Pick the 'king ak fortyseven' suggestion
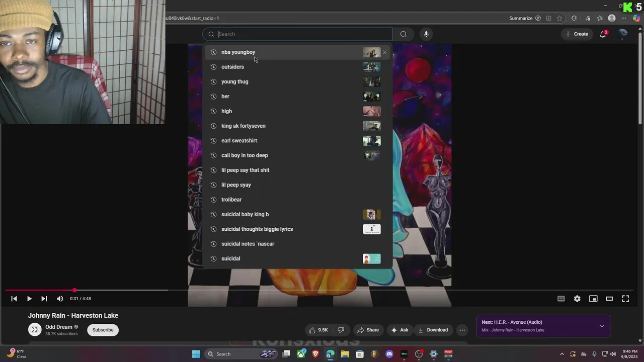 click(x=298, y=126)
